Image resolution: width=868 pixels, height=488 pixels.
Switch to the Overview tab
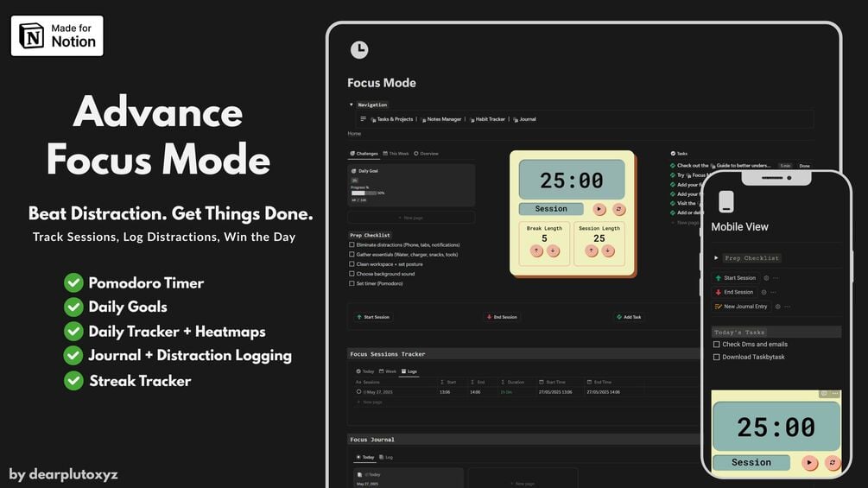click(427, 153)
